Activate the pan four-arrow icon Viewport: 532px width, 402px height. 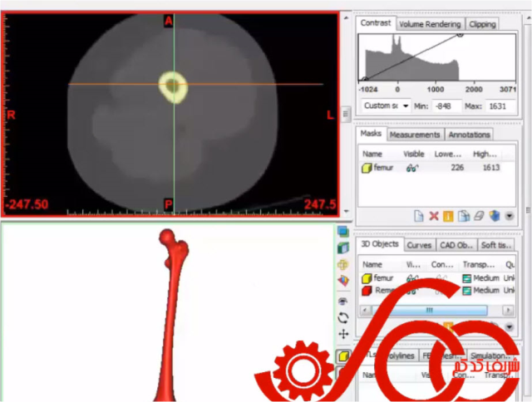(x=343, y=334)
